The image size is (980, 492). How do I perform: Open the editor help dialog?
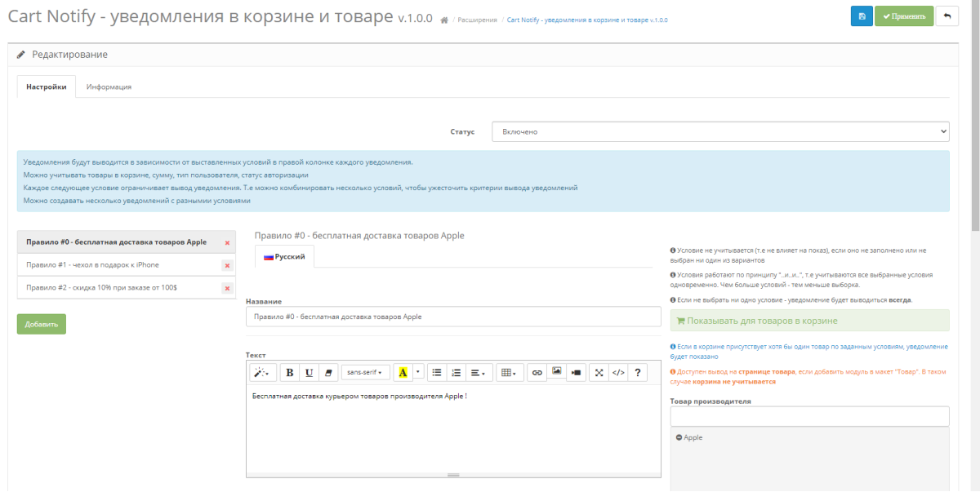tap(638, 372)
